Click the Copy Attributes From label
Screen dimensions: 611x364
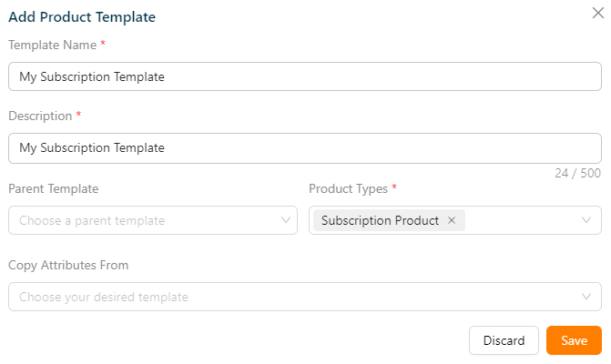[68, 265]
